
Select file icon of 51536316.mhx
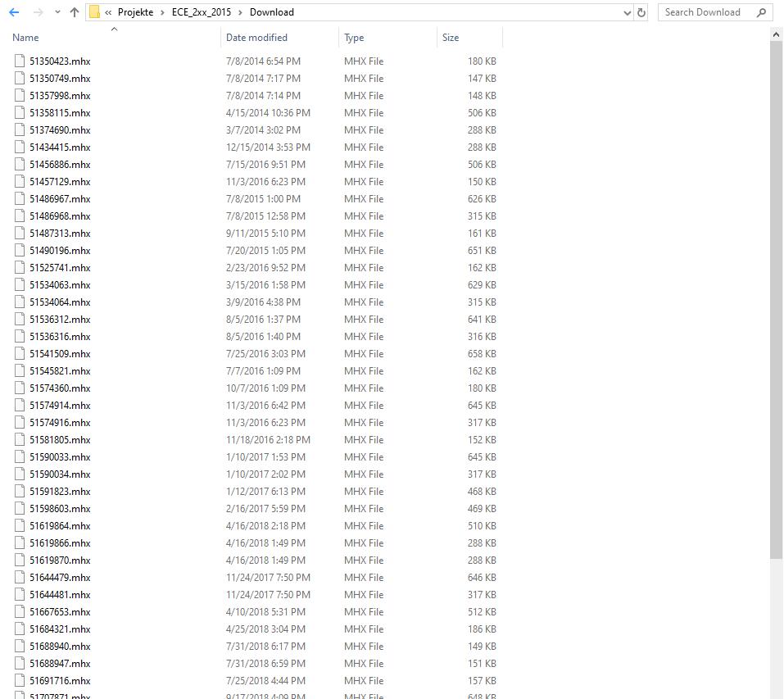[x=20, y=337]
